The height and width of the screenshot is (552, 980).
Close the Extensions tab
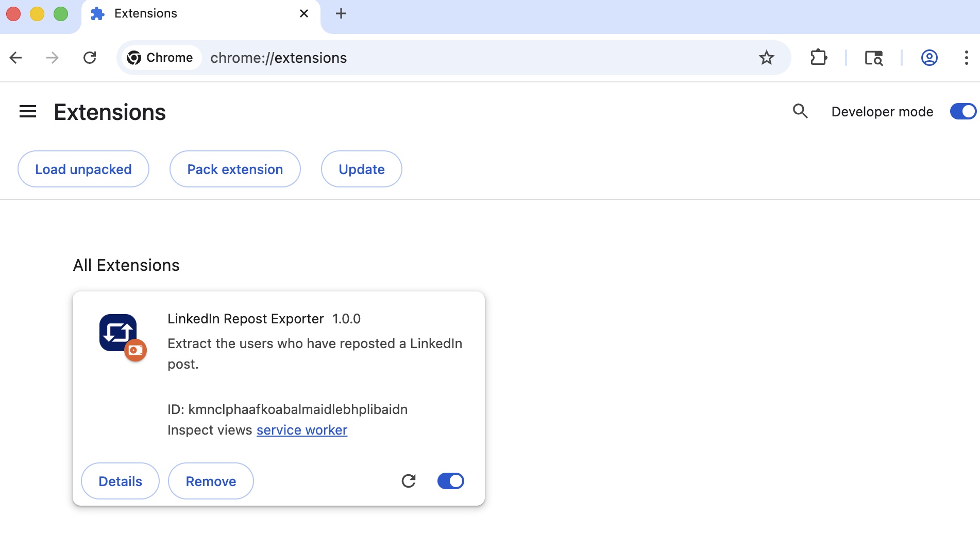[304, 14]
